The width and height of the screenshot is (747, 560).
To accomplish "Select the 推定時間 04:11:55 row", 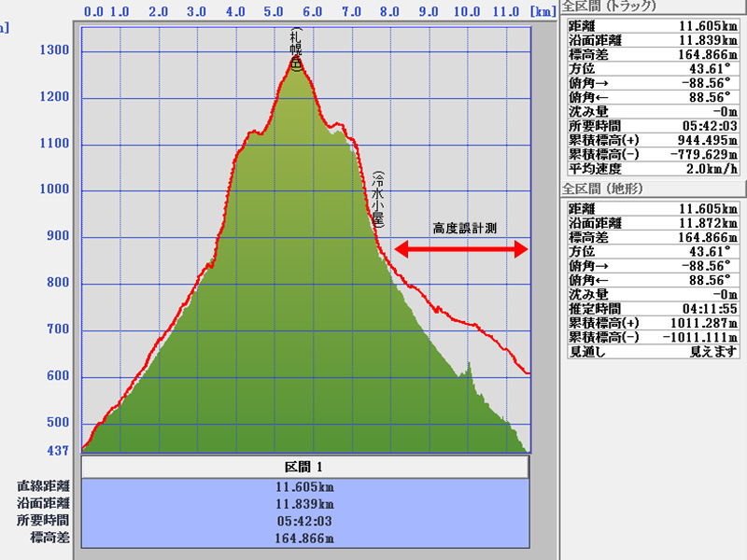I will [x=652, y=307].
